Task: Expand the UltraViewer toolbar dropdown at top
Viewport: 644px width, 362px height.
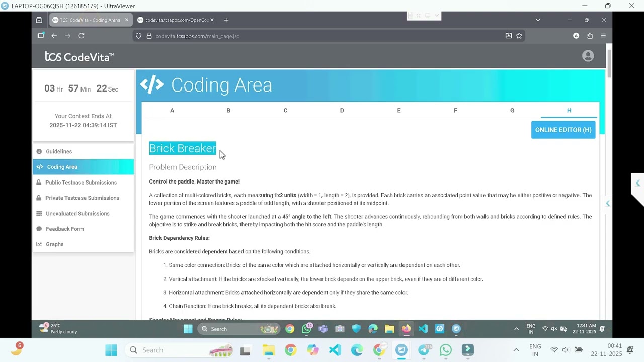Action: [437, 16]
